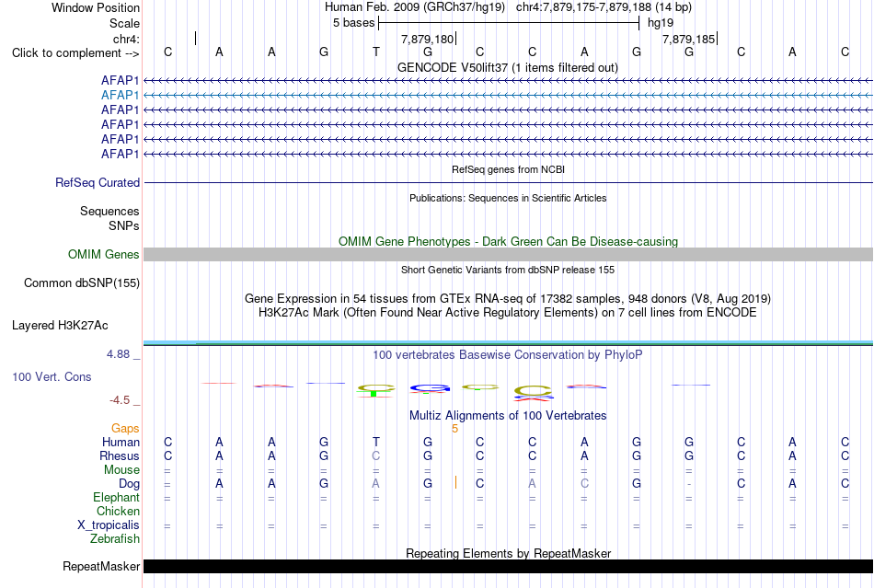874x588 pixels.
Task: Click the light blue H3K27Ac signal strip
Action: coord(509,342)
